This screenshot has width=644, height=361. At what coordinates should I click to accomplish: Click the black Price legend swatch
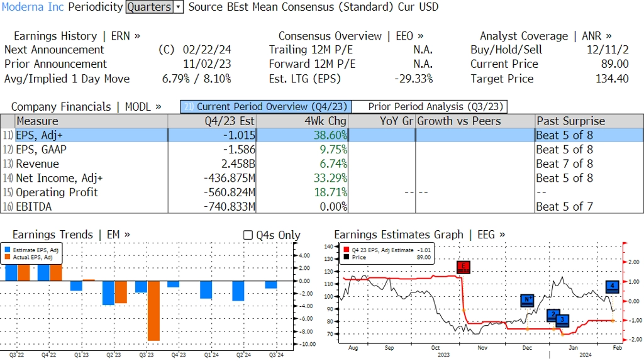[347, 257]
